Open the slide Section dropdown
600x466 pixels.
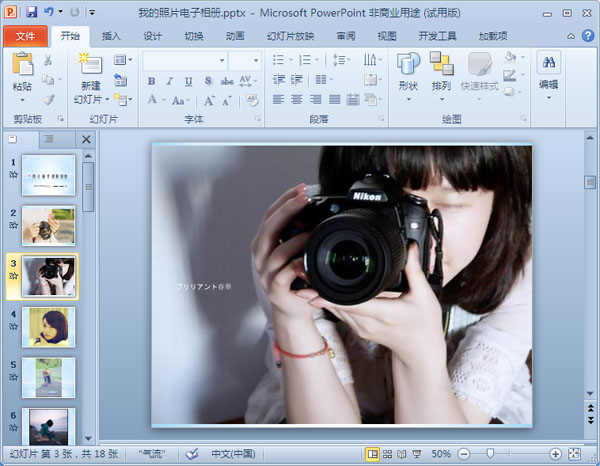(x=123, y=100)
